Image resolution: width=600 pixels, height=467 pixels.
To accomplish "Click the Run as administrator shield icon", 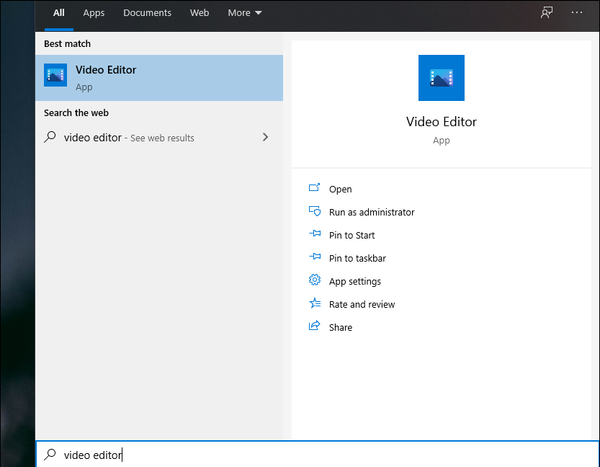I will coord(315,212).
